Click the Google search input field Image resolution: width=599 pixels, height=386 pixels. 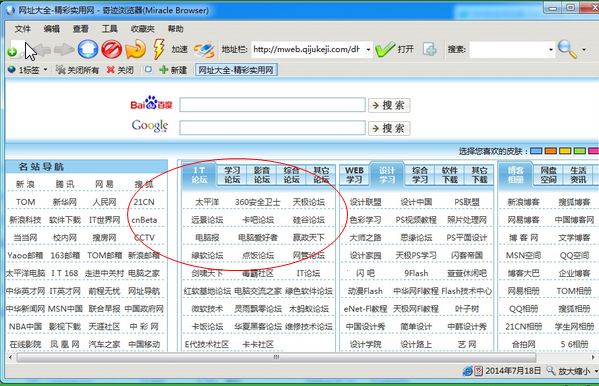[x=272, y=128]
